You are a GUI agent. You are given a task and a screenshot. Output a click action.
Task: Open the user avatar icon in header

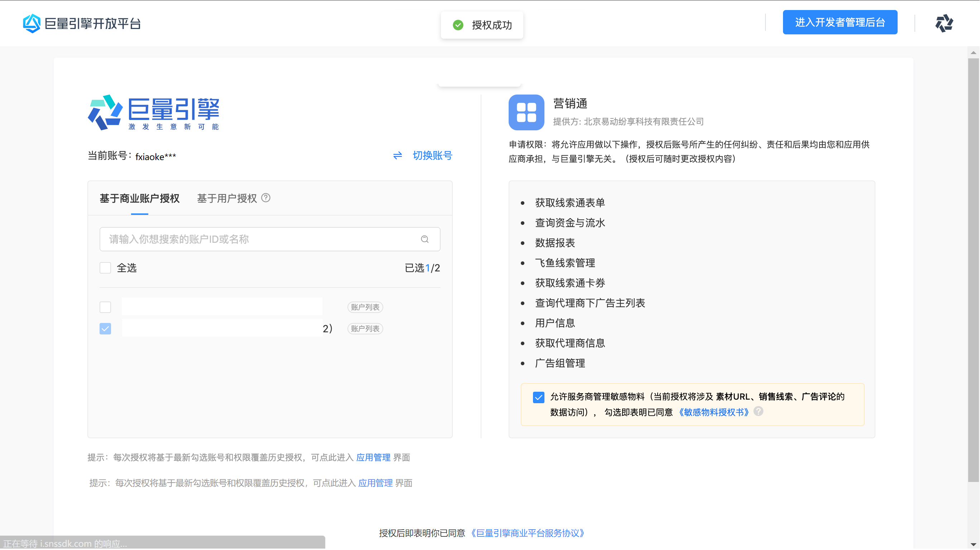point(944,23)
